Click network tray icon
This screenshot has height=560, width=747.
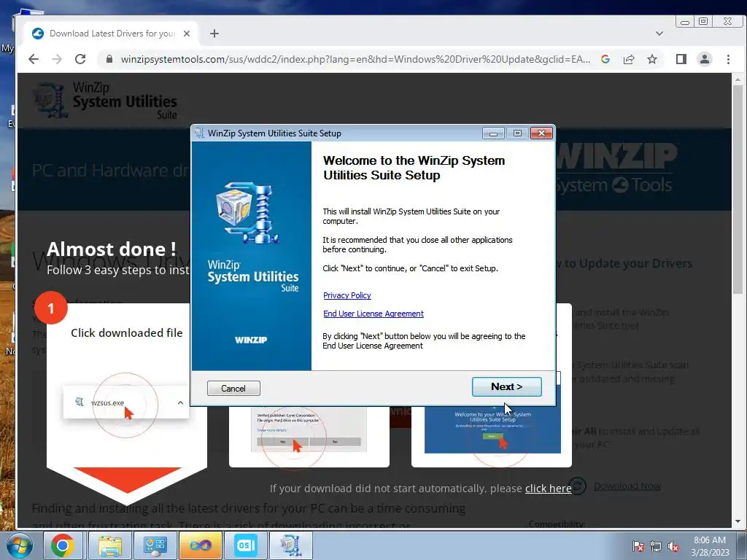point(656,546)
